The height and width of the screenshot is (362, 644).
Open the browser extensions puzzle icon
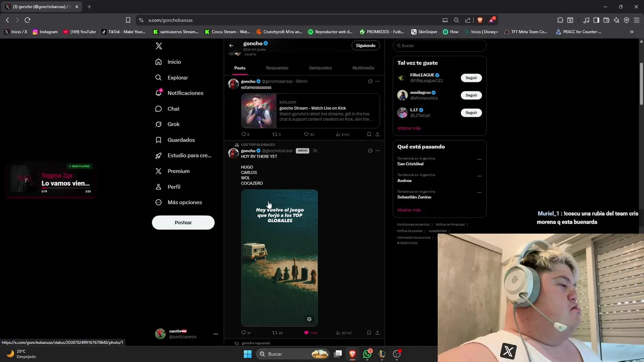[x=560, y=20]
